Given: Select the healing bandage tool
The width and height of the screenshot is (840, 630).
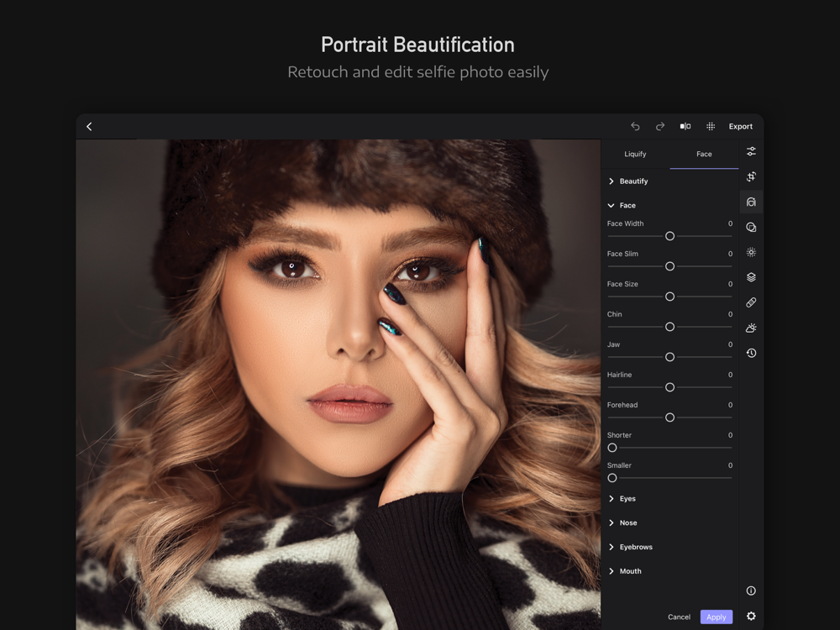Looking at the screenshot, I should (751, 302).
